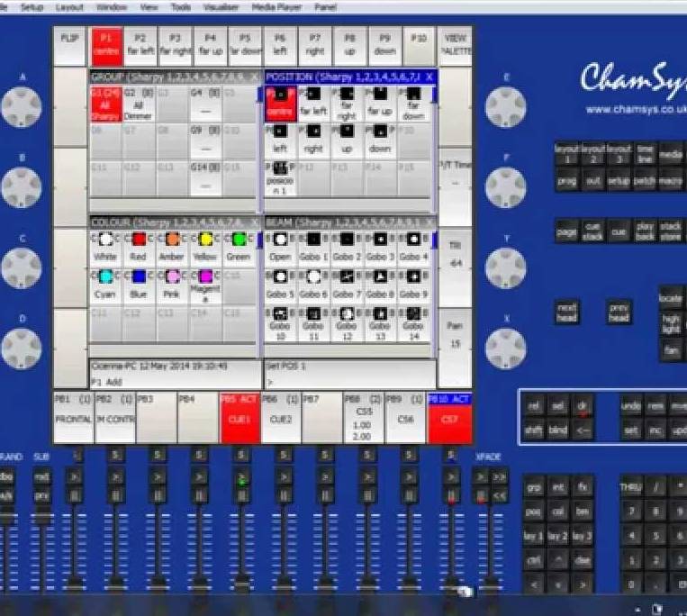687x616 pixels.
Task: Select the 'down' position palette tile
Action: click(380, 141)
